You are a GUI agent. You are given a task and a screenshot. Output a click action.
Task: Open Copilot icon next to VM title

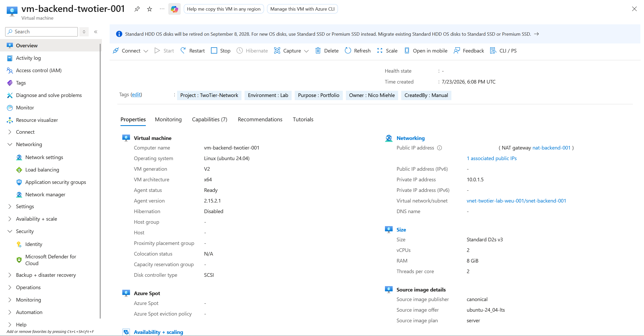[x=175, y=9]
